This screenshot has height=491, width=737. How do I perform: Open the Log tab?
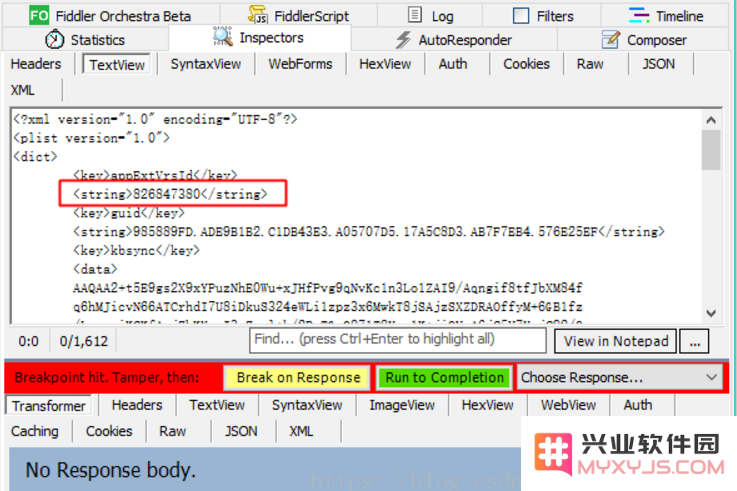point(430,16)
